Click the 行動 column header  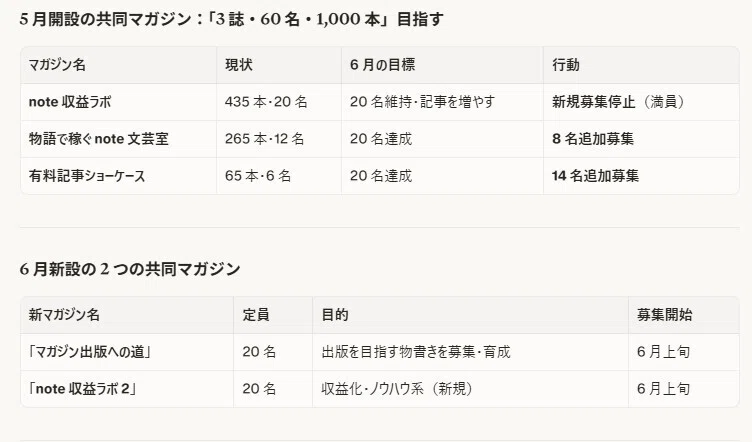coord(566,65)
